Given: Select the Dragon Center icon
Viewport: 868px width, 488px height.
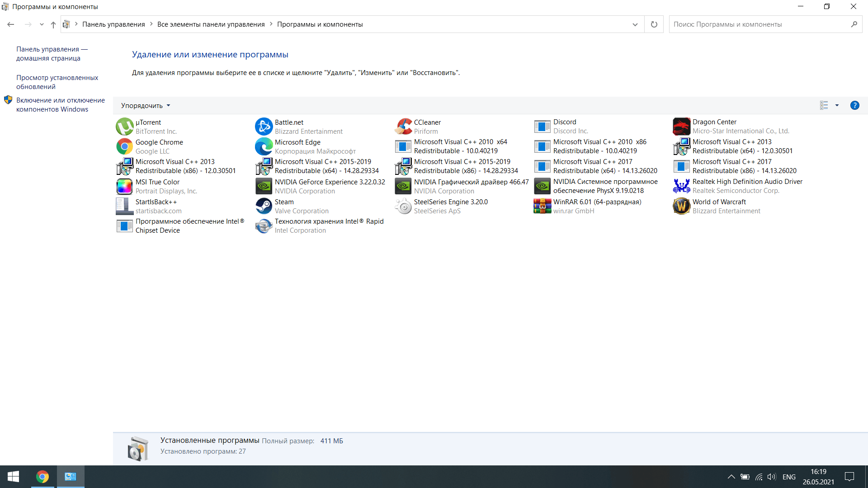Looking at the screenshot, I should [x=681, y=127].
